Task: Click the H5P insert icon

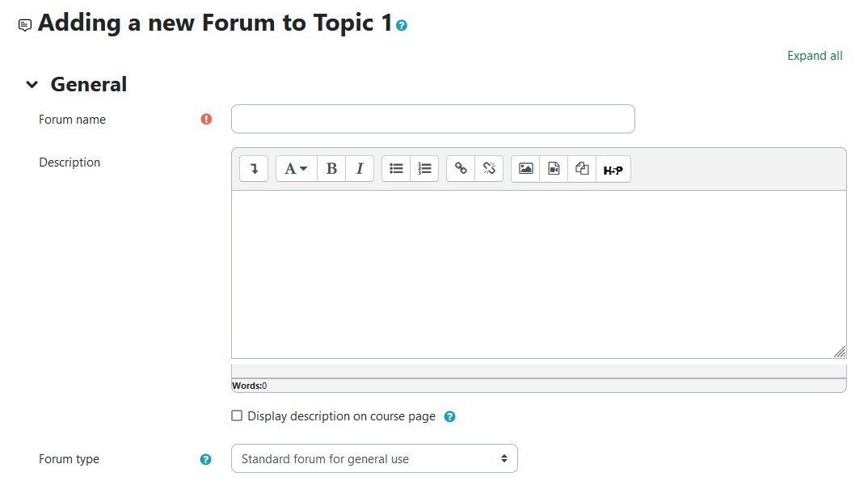Action: (613, 170)
